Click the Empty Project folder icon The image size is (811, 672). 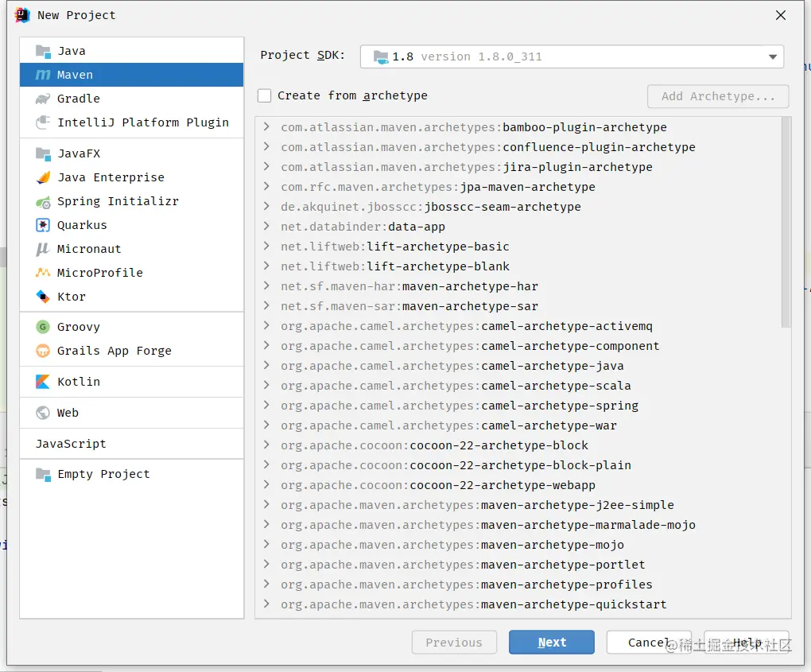pyautogui.click(x=43, y=475)
